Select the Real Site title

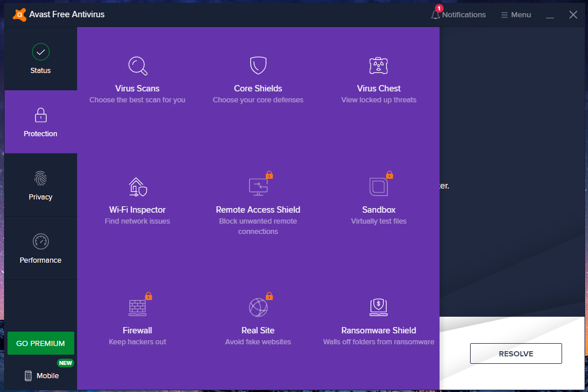click(x=258, y=330)
